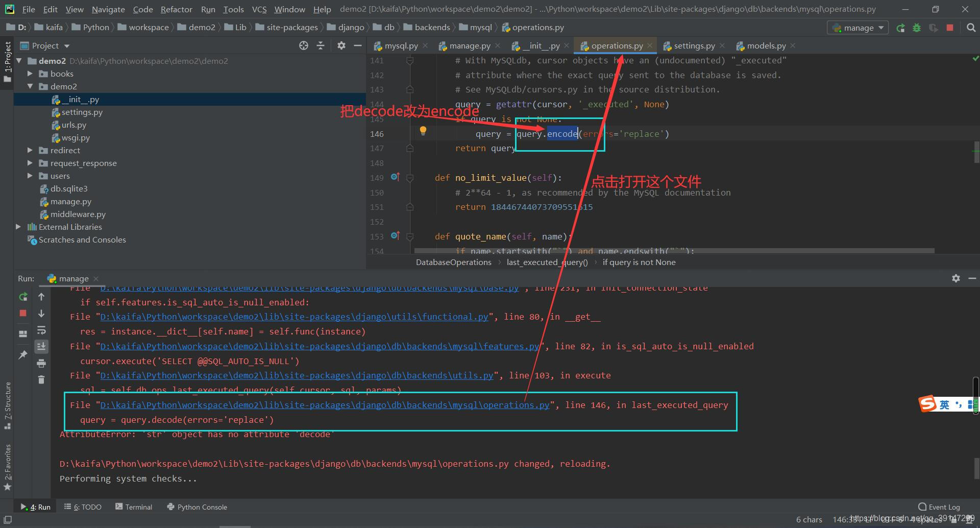Click the green Run button in toolbar
The height and width of the screenshot is (528, 980).
[x=900, y=28]
